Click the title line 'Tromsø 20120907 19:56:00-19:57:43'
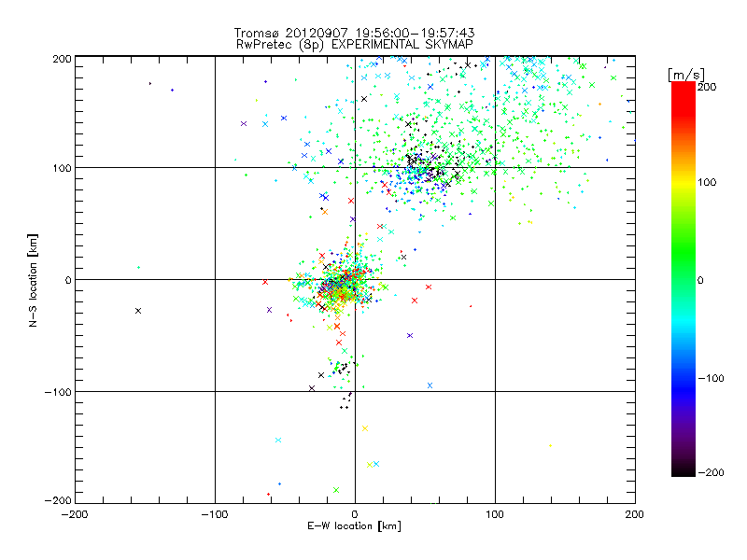Screen dimensions: 747x560 (354, 33)
